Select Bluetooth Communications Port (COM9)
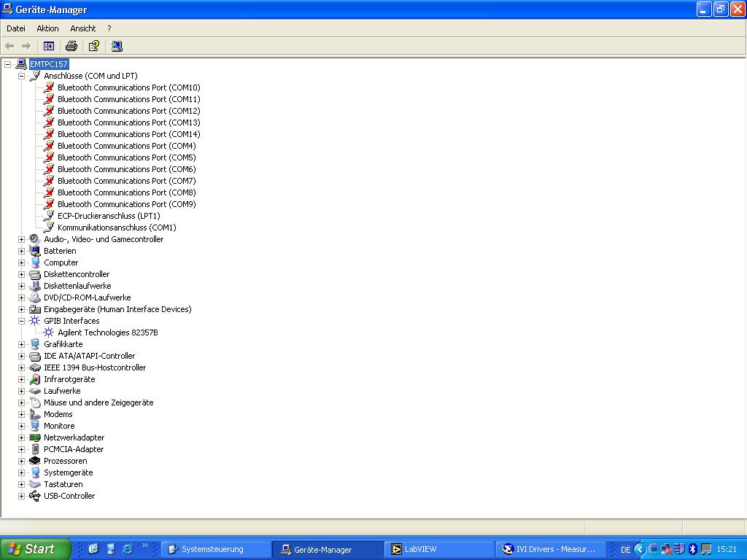This screenshot has width=747, height=560. [x=127, y=204]
